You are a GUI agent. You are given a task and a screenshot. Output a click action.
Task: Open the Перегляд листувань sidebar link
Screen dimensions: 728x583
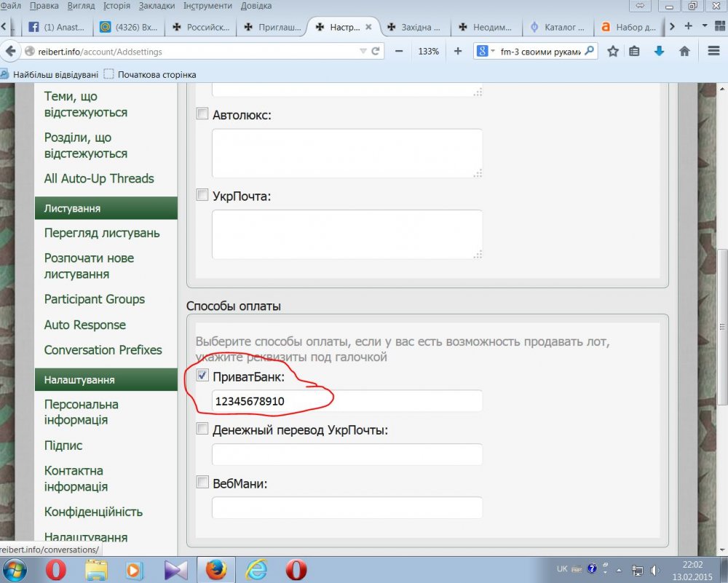pos(102,233)
